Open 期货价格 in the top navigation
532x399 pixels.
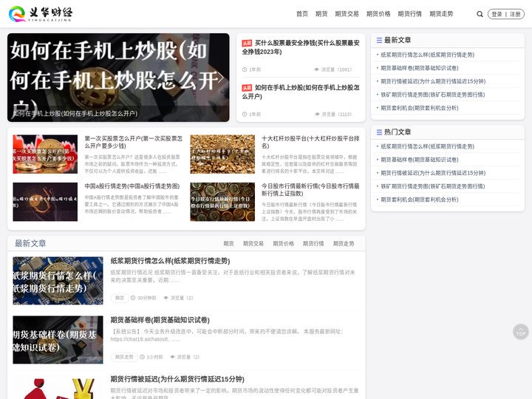378,14
